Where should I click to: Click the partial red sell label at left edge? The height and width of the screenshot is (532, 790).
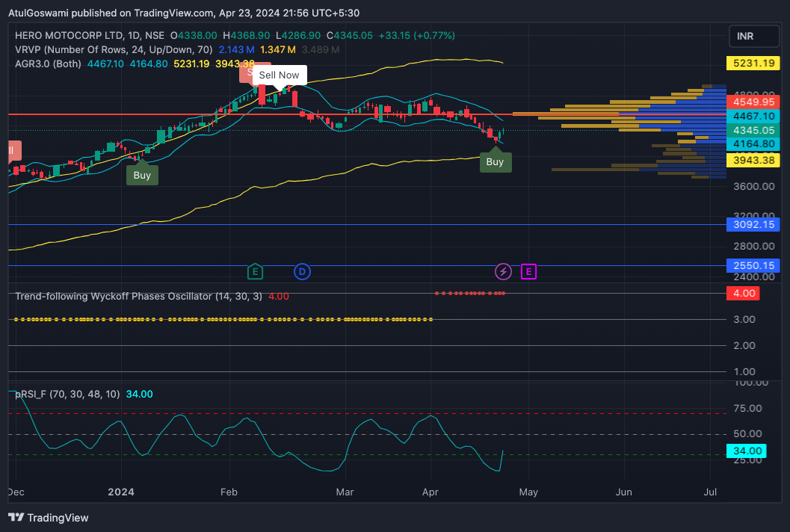(x=15, y=151)
